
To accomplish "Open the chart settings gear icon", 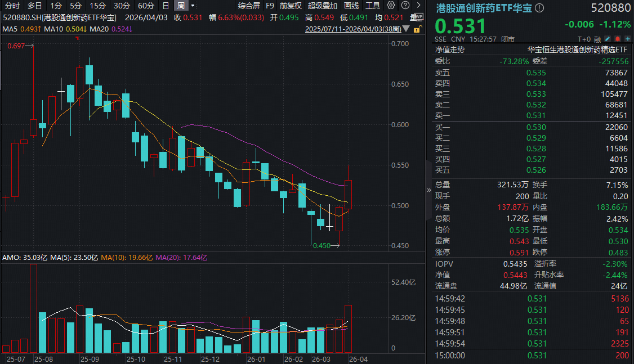I will [x=391, y=6].
